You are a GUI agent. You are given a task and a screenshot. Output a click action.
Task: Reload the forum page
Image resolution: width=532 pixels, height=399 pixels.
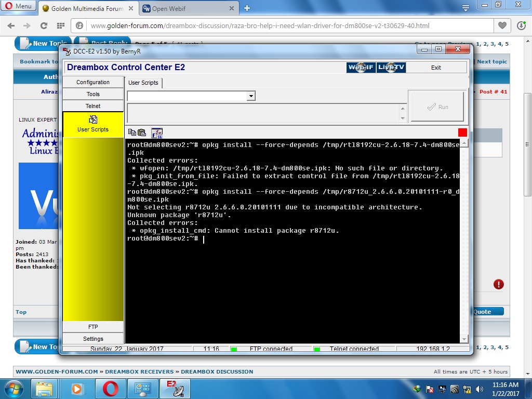[44, 25]
